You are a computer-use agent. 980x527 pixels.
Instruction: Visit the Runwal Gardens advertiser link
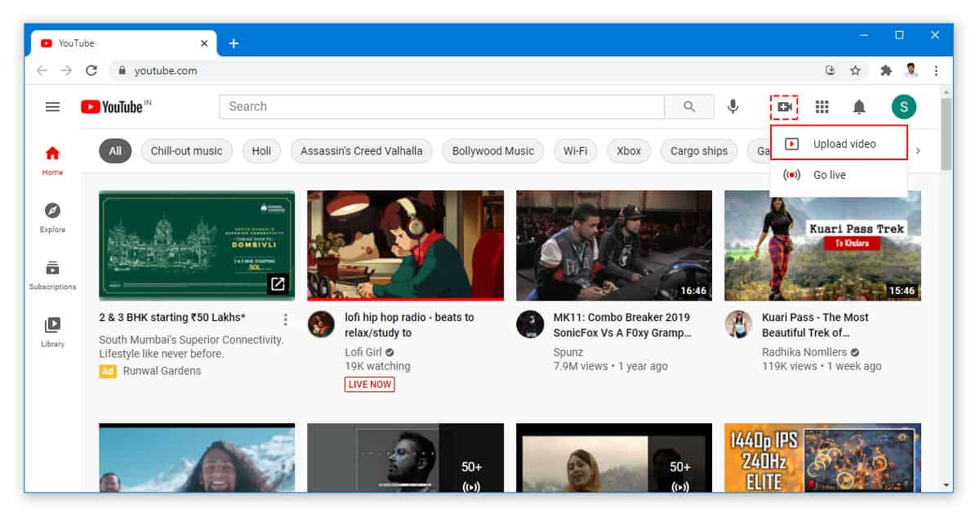(162, 371)
